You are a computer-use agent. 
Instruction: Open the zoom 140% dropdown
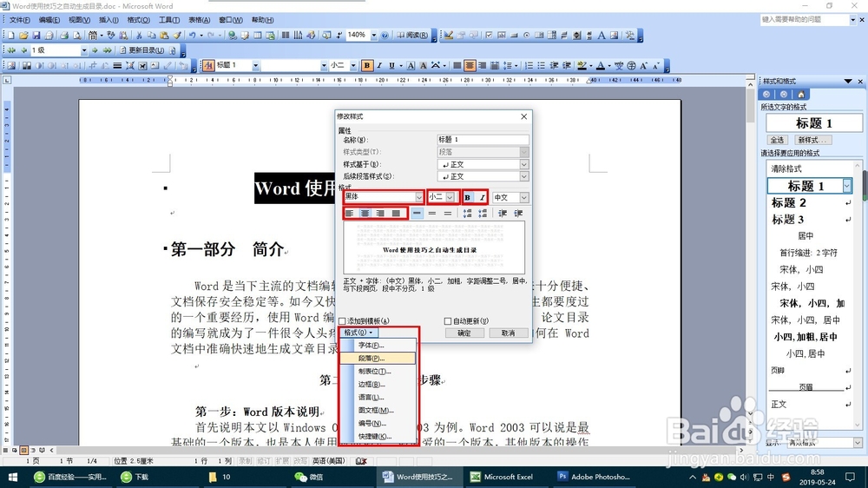point(374,36)
